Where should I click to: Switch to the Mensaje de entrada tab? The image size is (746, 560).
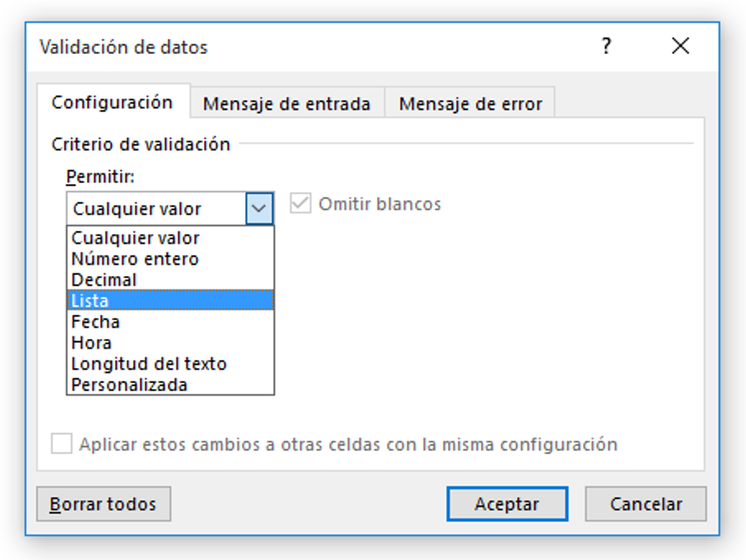287,104
